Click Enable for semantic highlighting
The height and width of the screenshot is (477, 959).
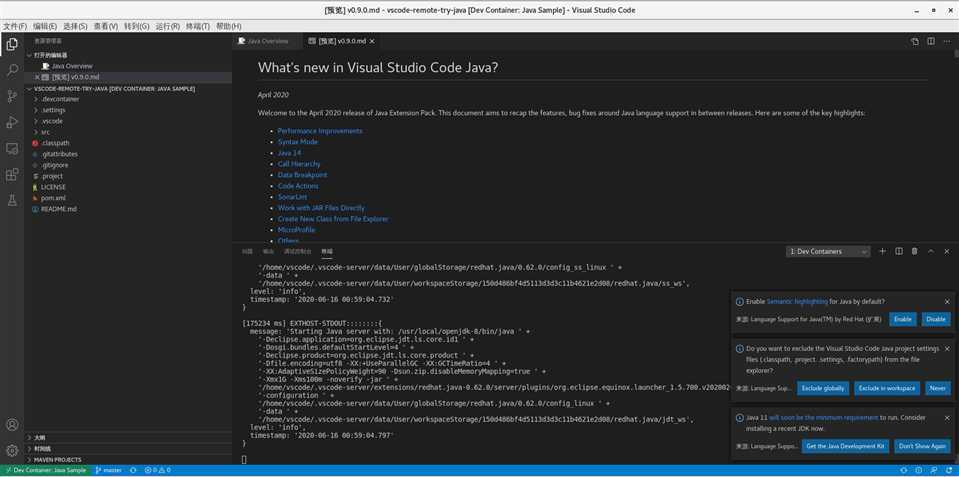point(902,319)
